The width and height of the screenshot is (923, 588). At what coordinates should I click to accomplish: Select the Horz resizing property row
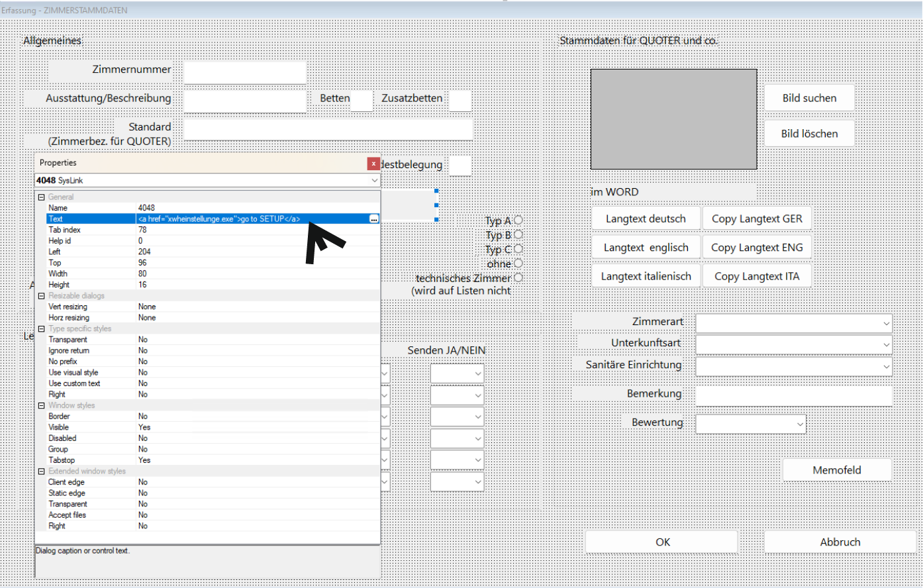click(x=208, y=318)
